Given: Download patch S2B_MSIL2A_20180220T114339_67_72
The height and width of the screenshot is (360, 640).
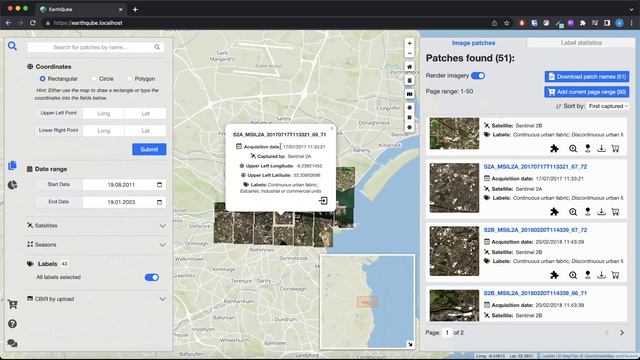Looking at the screenshot, I should click(x=601, y=275).
